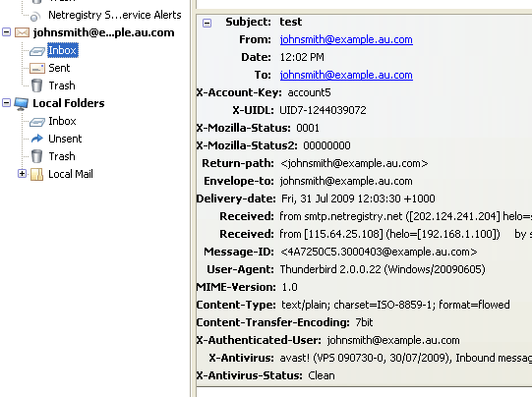Open the Local Mail folder
The width and height of the screenshot is (532, 397).
pos(71,174)
